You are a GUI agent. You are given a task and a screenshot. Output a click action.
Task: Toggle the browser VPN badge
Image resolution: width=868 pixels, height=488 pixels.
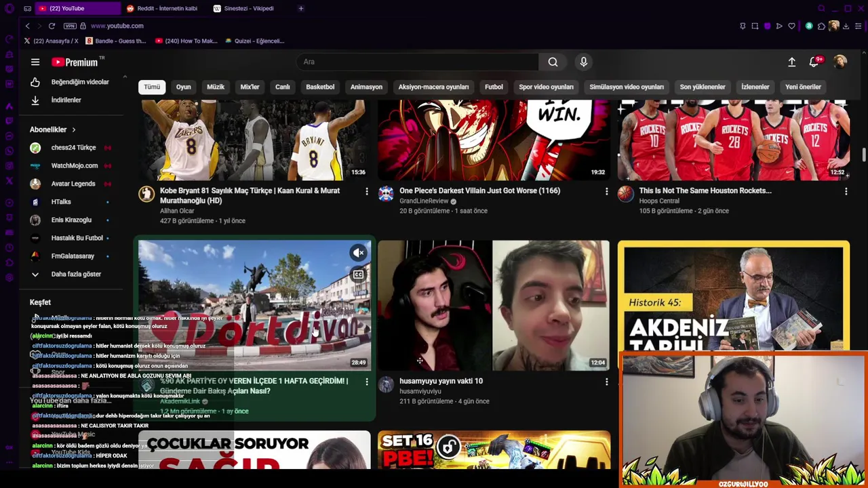point(70,26)
